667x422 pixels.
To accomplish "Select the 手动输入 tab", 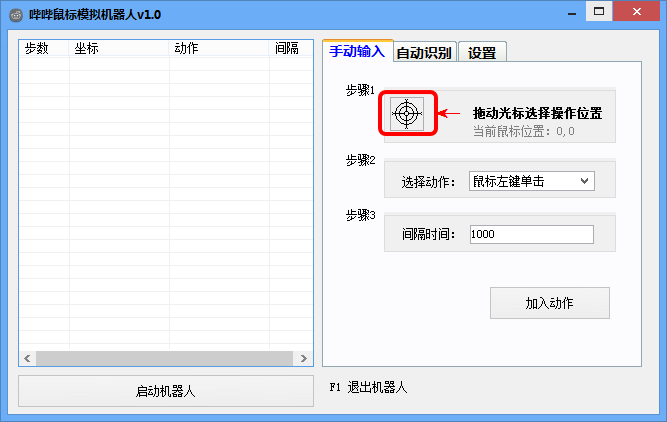I will click(x=357, y=51).
